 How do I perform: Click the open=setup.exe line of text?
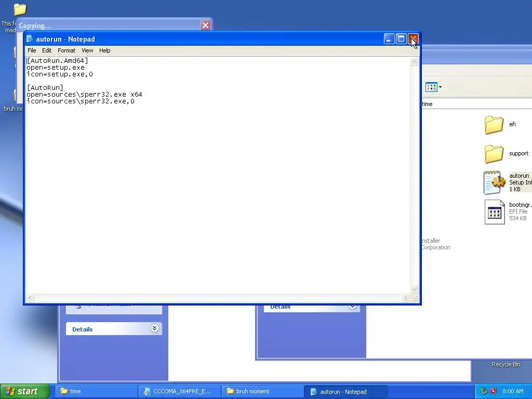(56, 67)
